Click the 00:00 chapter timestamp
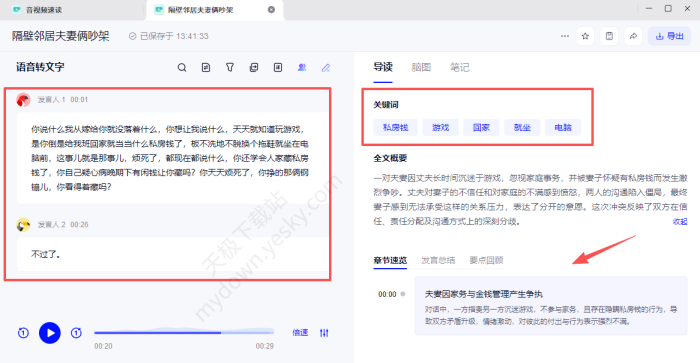Screen dimensions: 700x363 [387, 294]
